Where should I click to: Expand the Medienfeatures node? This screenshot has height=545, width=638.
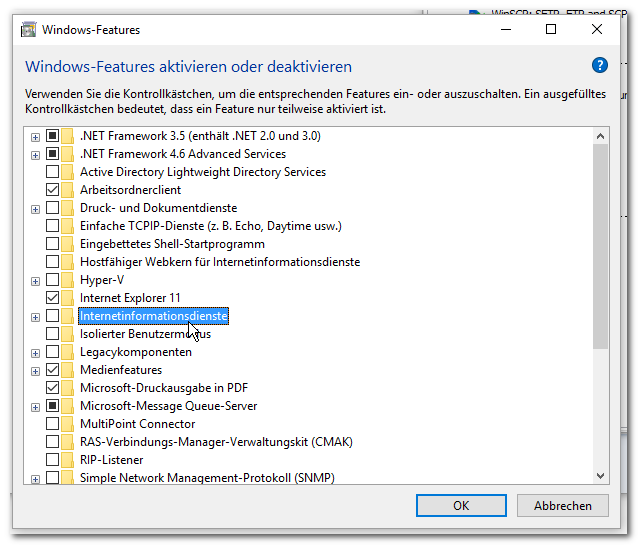pos(35,371)
